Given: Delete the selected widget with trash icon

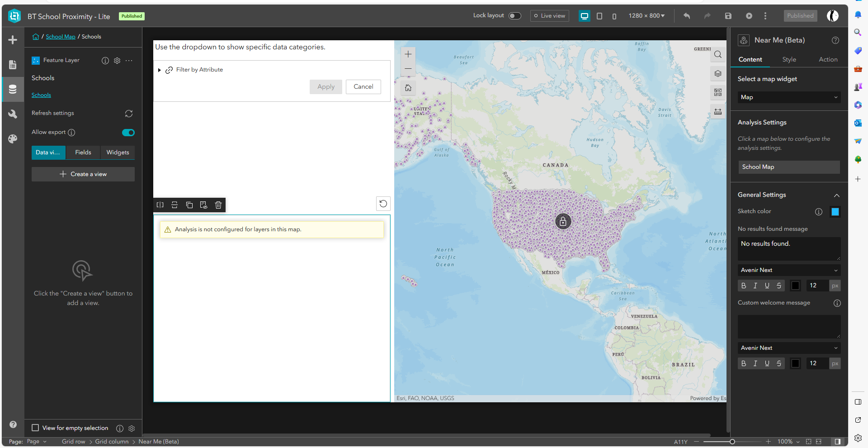Looking at the screenshot, I should coord(218,205).
